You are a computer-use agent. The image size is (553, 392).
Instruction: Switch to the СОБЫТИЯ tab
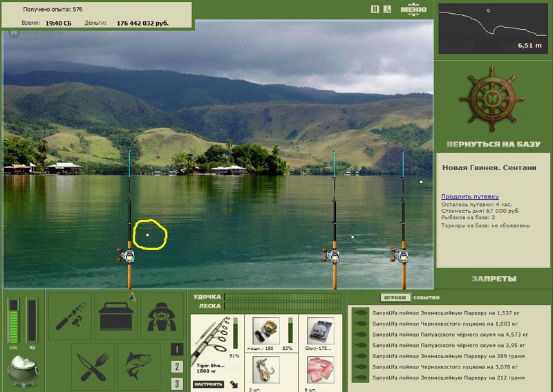[x=427, y=297]
